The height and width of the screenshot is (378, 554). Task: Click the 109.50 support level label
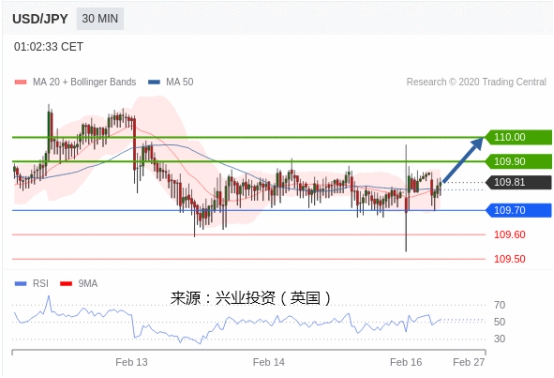pyautogui.click(x=509, y=259)
